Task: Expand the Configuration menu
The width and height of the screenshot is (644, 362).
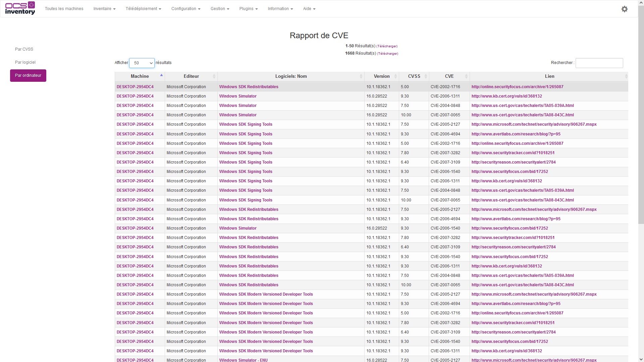Action: (186, 9)
